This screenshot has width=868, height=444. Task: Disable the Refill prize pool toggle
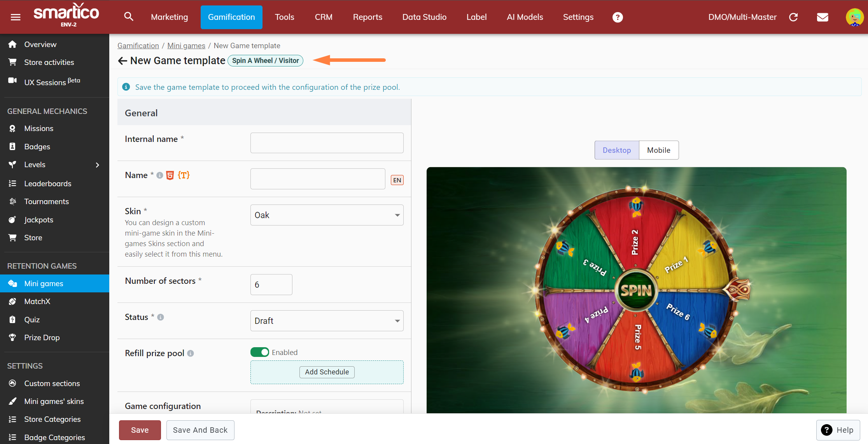[259, 352]
